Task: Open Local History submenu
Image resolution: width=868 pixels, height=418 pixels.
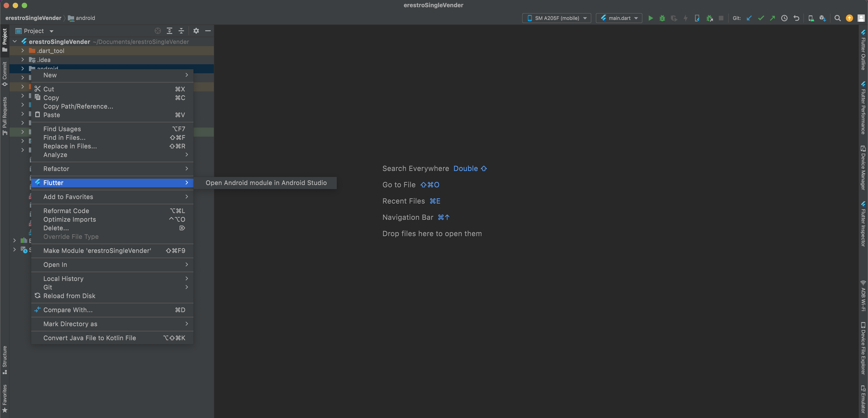Action: coord(112,278)
